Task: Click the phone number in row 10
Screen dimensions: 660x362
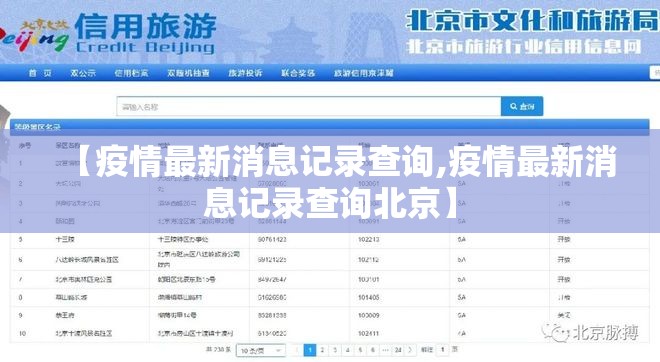Action: coord(272,333)
